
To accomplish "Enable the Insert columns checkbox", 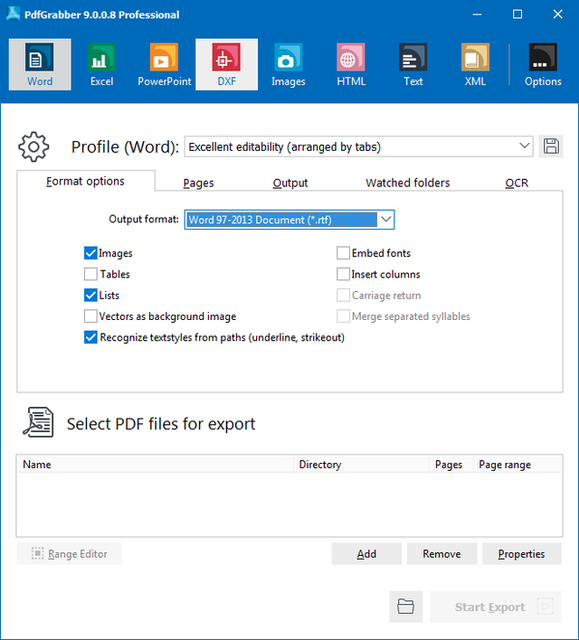I will click(x=343, y=274).
